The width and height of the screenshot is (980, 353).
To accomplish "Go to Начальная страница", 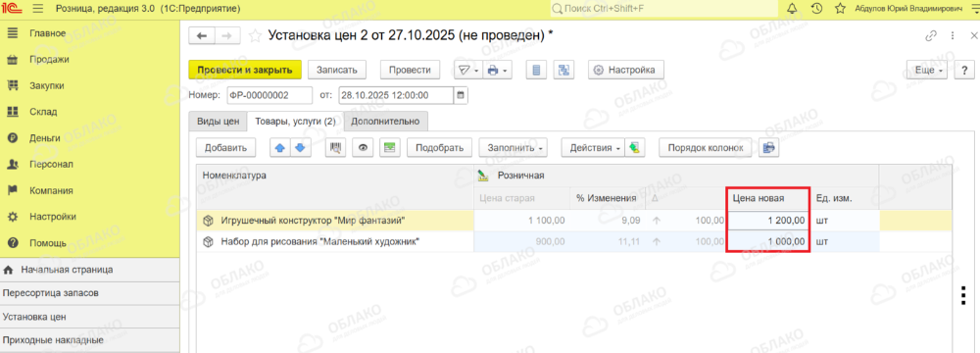I will 89,270.
